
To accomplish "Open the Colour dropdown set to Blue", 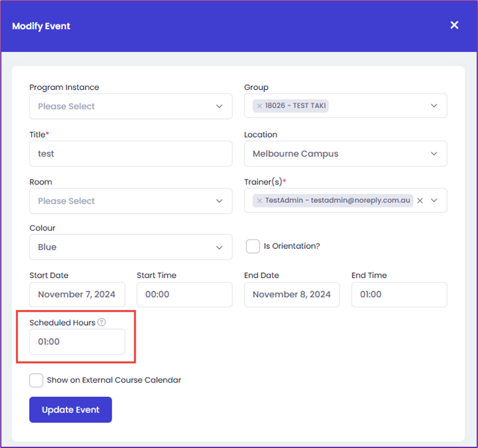I will (131, 247).
